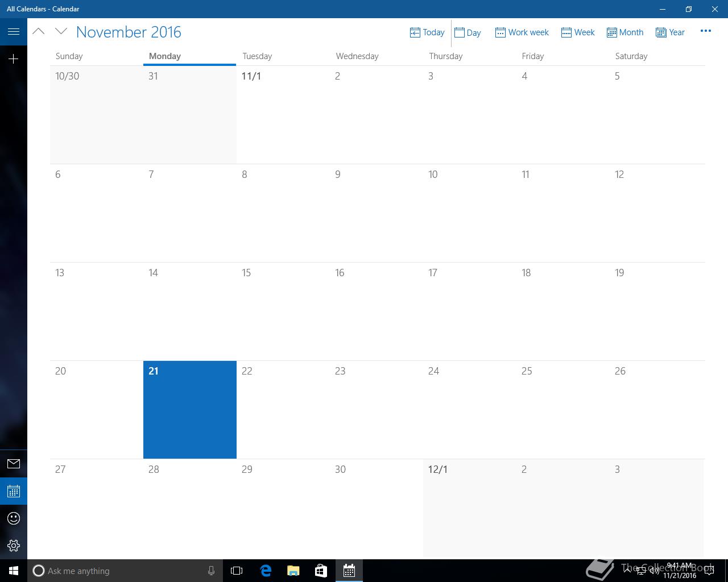728x582 pixels.
Task: Open the Store from taskbar
Action: 321,571
